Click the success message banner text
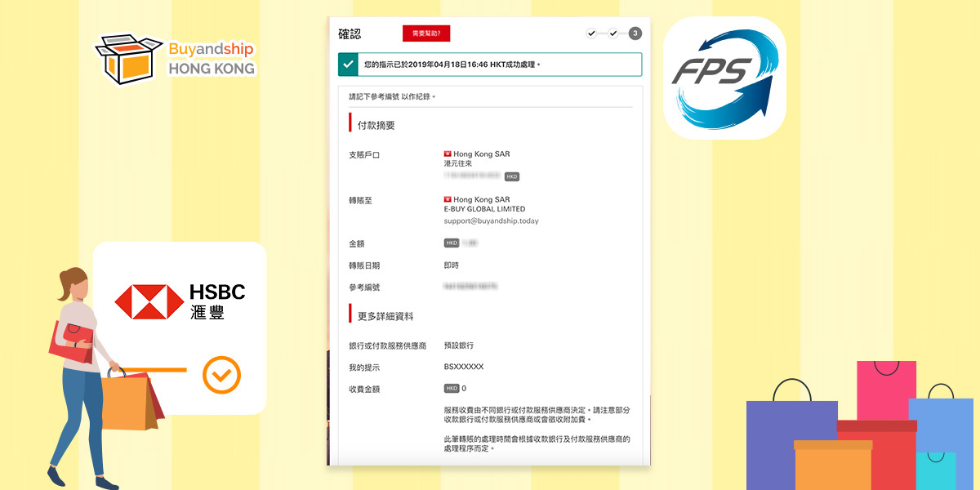980x490 pixels. (452, 65)
